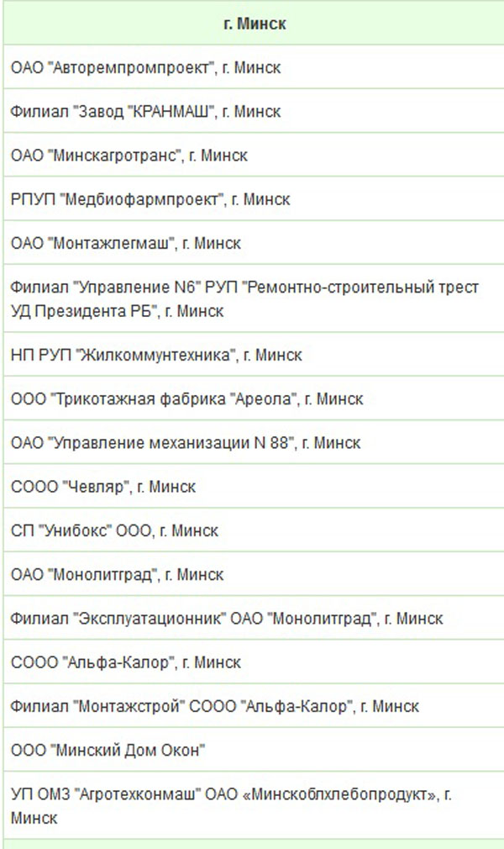Select the ОАО "Авторемпромпроект" row
This screenshot has width=504, height=849.
pyautogui.click(x=146, y=68)
